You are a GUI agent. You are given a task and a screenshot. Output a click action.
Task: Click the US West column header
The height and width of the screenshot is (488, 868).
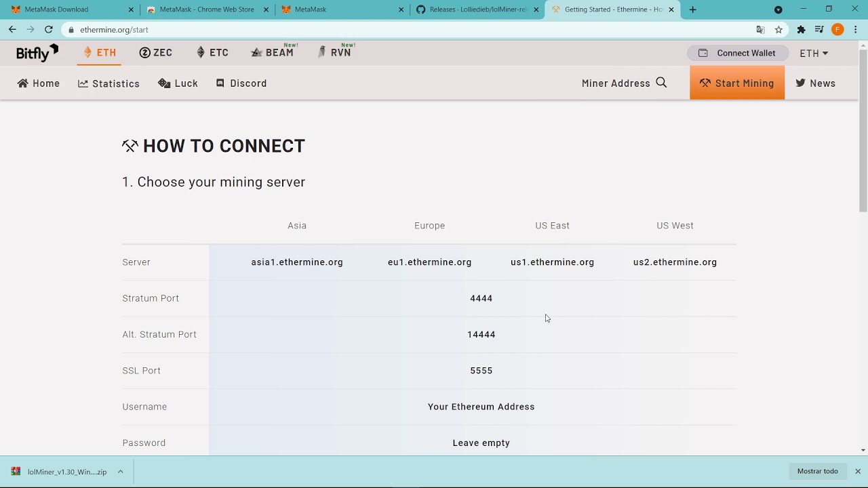(675, 226)
